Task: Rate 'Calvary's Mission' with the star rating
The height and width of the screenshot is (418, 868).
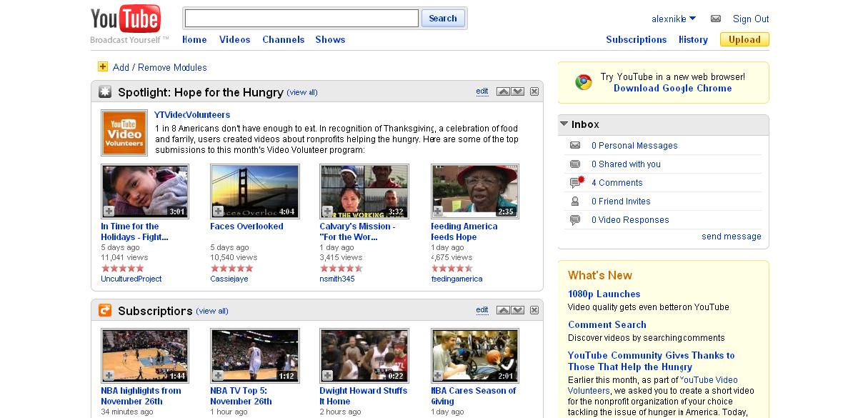Action: pos(341,268)
